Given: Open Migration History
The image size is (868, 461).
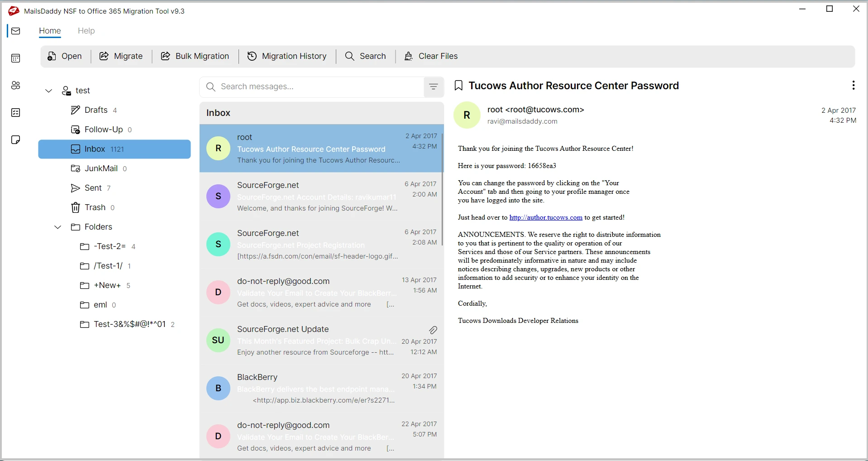Looking at the screenshot, I should pos(287,56).
